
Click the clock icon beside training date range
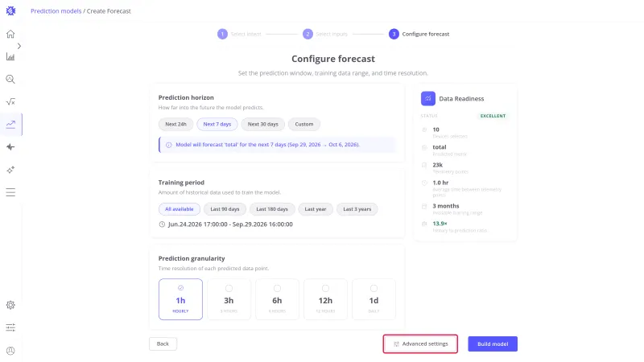(162, 224)
